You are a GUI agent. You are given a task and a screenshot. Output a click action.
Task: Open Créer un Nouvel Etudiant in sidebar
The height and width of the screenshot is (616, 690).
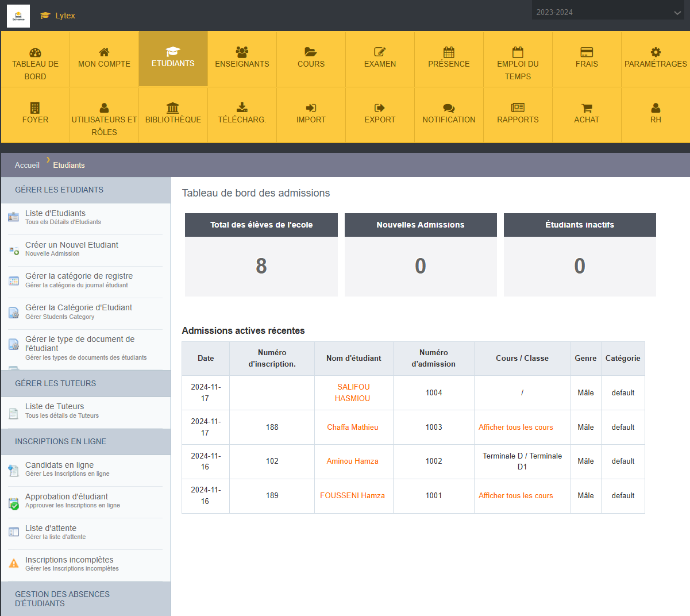point(72,245)
